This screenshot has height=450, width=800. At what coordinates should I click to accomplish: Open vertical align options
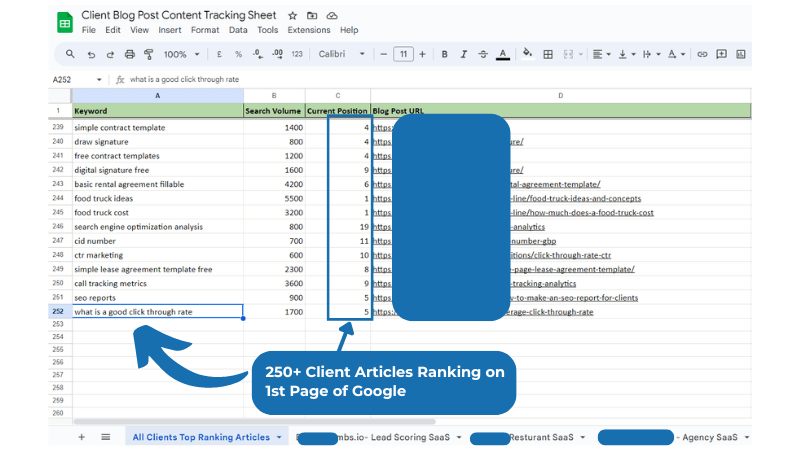(626, 54)
